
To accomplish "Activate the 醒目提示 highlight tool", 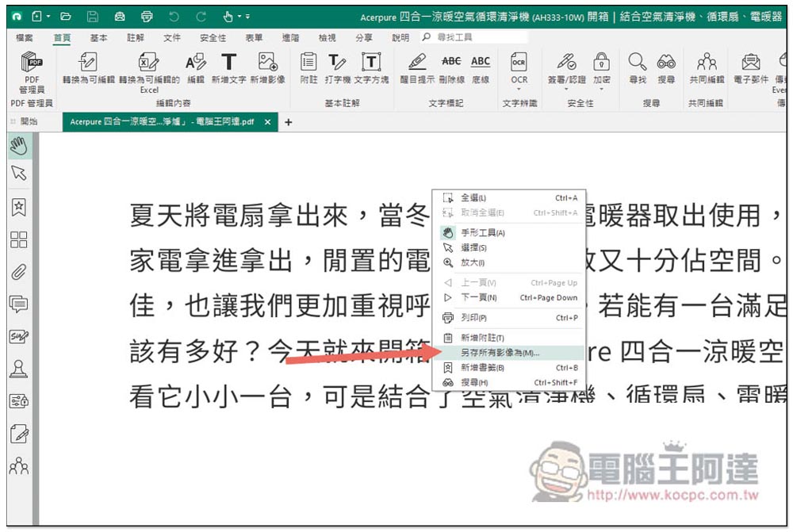I will click(x=417, y=67).
